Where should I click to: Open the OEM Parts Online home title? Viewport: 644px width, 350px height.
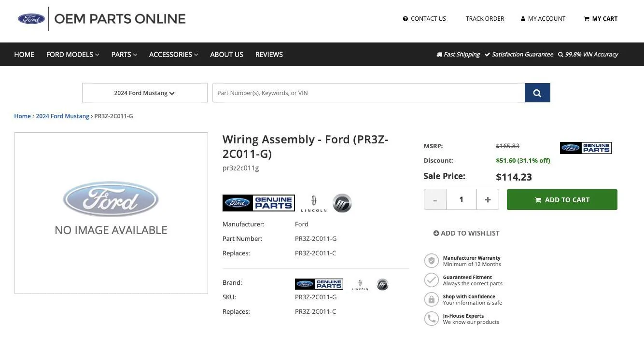tap(120, 19)
